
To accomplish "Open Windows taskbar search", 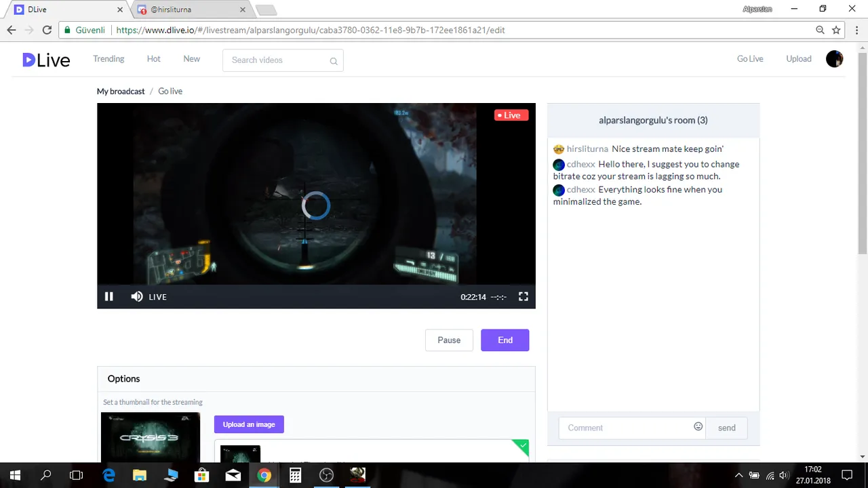I will click(x=45, y=475).
